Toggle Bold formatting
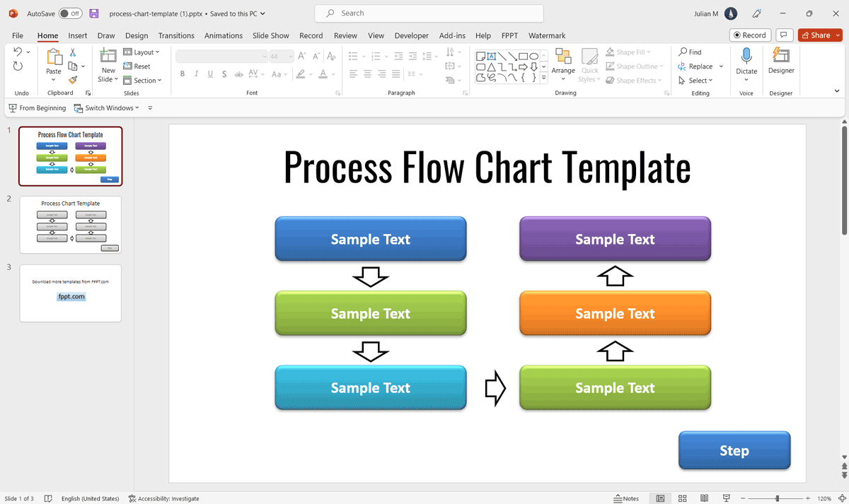 pyautogui.click(x=182, y=74)
